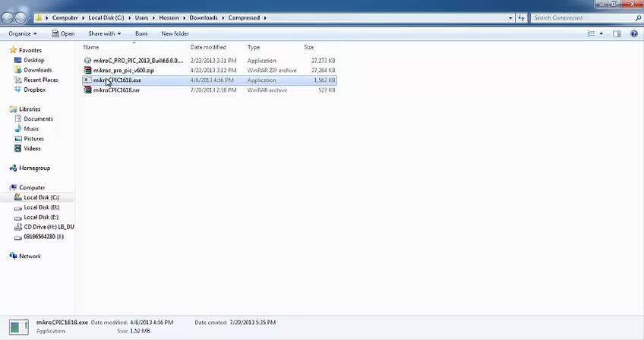The height and width of the screenshot is (340, 644).
Task: Toggle the preview pane icon
Action: click(x=617, y=33)
